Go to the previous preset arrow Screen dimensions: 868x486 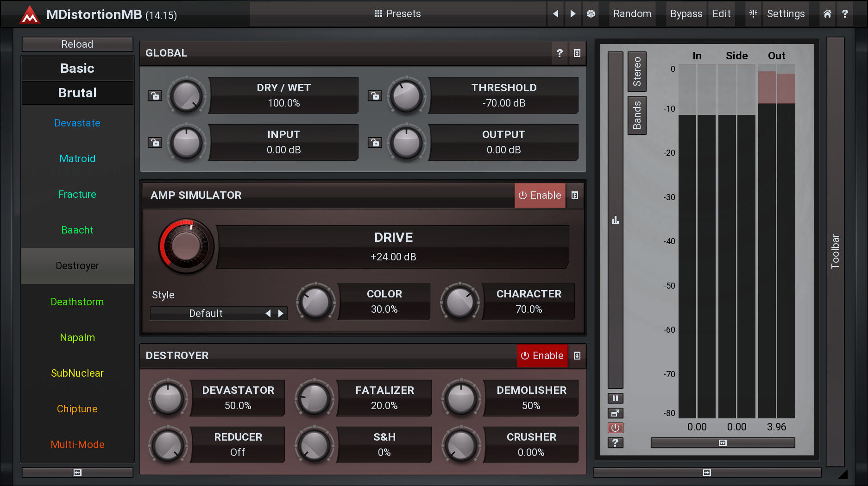[x=555, y=14]
